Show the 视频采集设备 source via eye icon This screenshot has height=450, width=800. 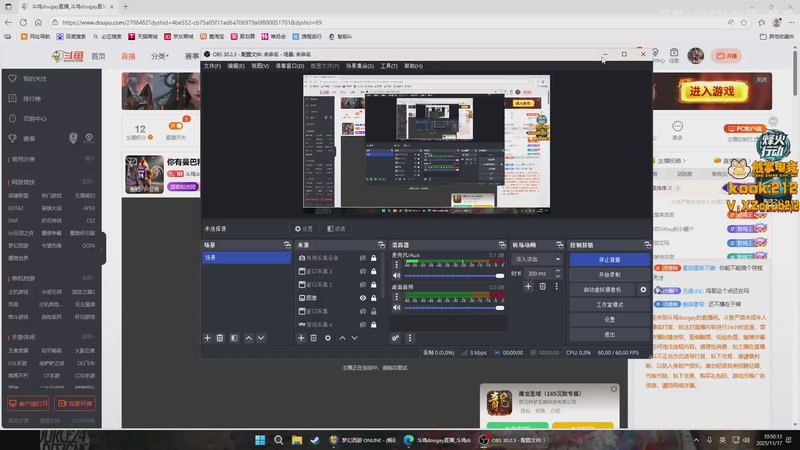(x=363, y=258)
